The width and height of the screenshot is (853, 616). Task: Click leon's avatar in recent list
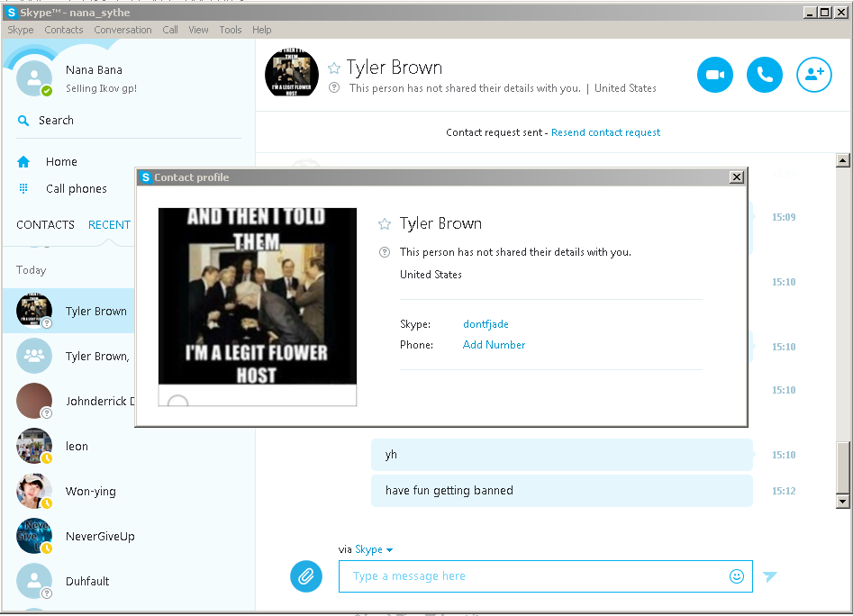[x=34, y=446]
